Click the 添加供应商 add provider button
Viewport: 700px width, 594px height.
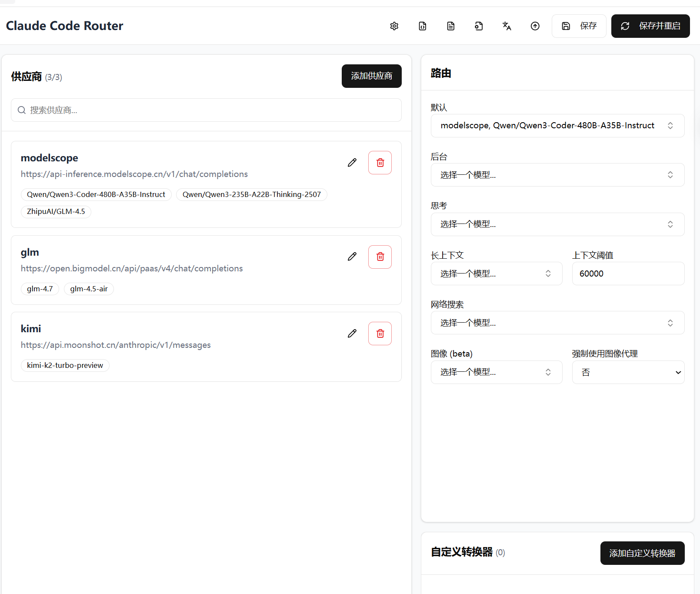[372, 76]
